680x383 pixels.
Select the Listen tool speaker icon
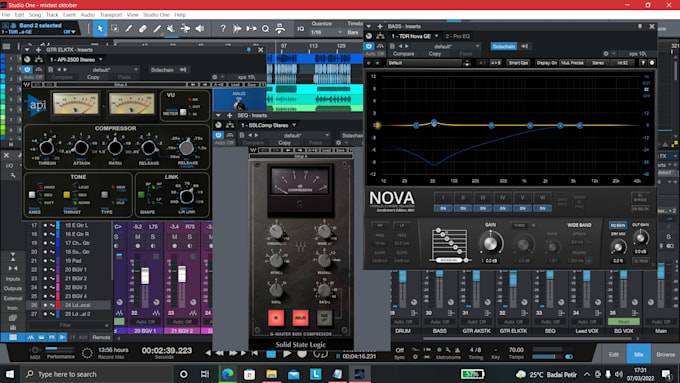[x=200, y=29]
